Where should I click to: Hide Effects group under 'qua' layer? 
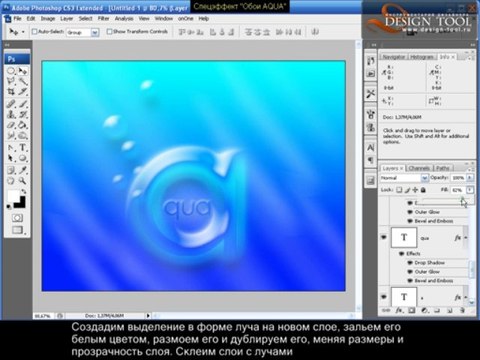(x=402, y=254)
